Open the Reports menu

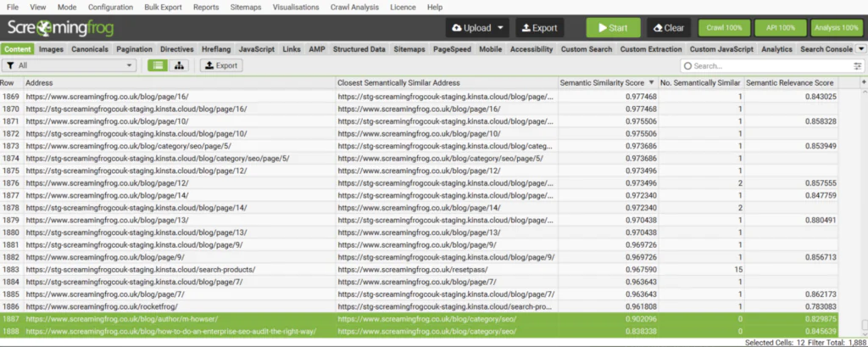[206, 7]
